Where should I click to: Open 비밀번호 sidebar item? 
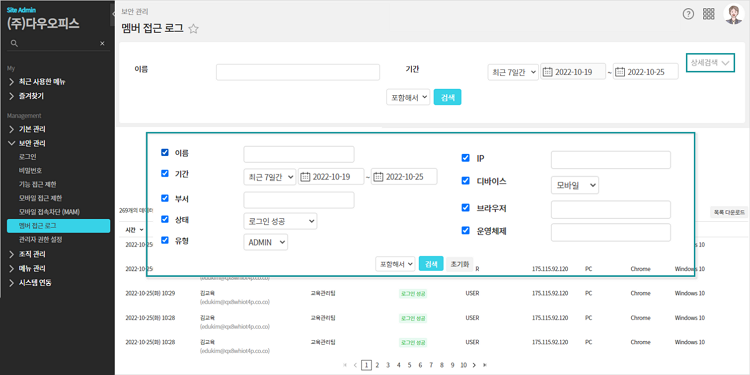pos(29,170)
